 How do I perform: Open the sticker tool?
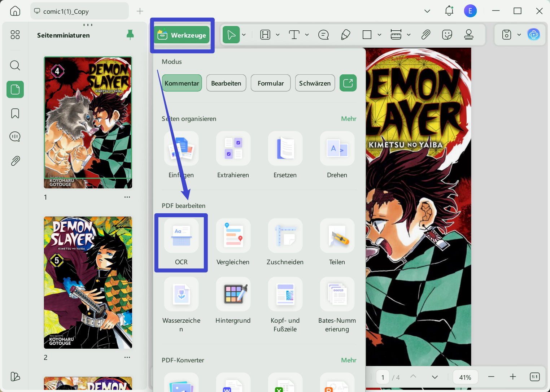coord(447,35)
